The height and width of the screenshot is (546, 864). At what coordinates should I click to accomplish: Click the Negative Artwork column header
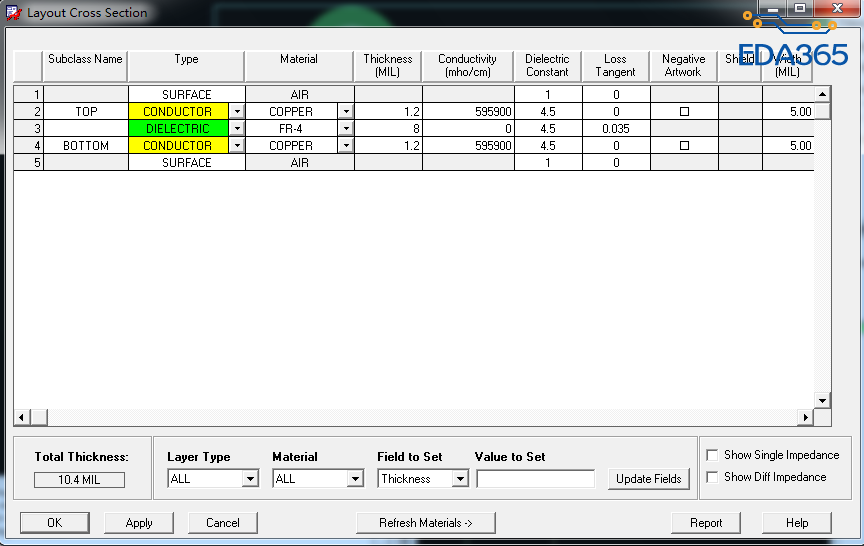tap(683, 66)
